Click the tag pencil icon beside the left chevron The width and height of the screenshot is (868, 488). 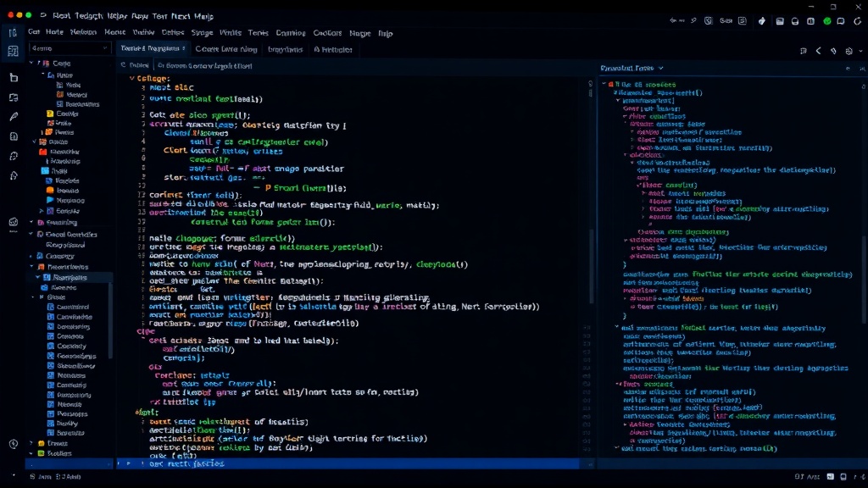tap(833, 51)
